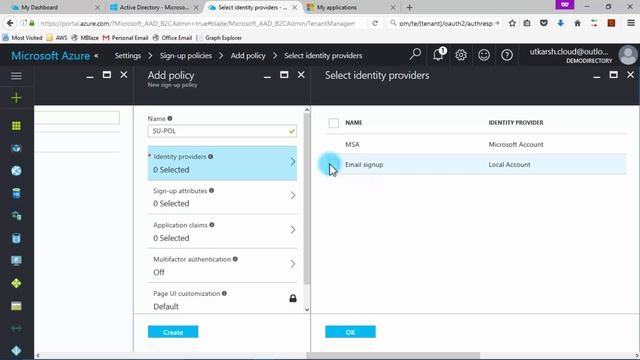Open AWS bookmarks folder
This screenshot has width=640, height=360.
point(57,38)
